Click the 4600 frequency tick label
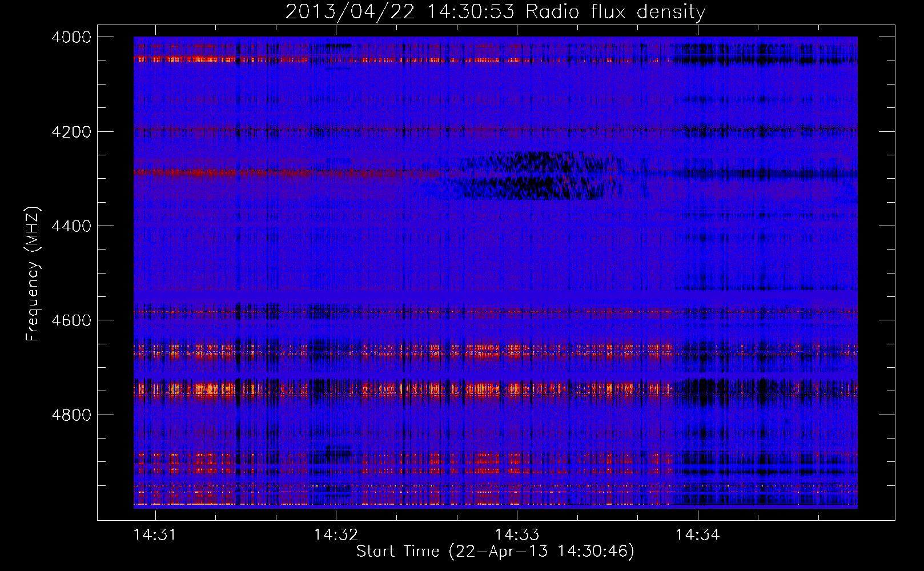Image resolution: width=924 pixels, height=571 pixels. (x=71, y=320)
